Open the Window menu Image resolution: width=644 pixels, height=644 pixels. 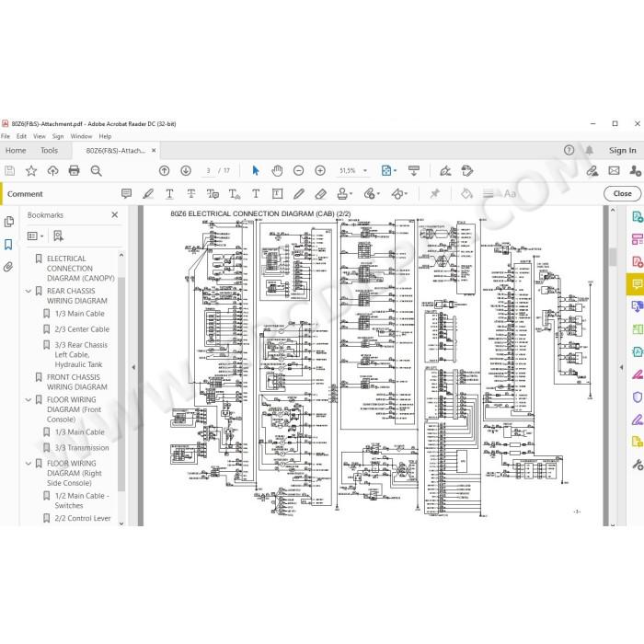pos(81,136)
